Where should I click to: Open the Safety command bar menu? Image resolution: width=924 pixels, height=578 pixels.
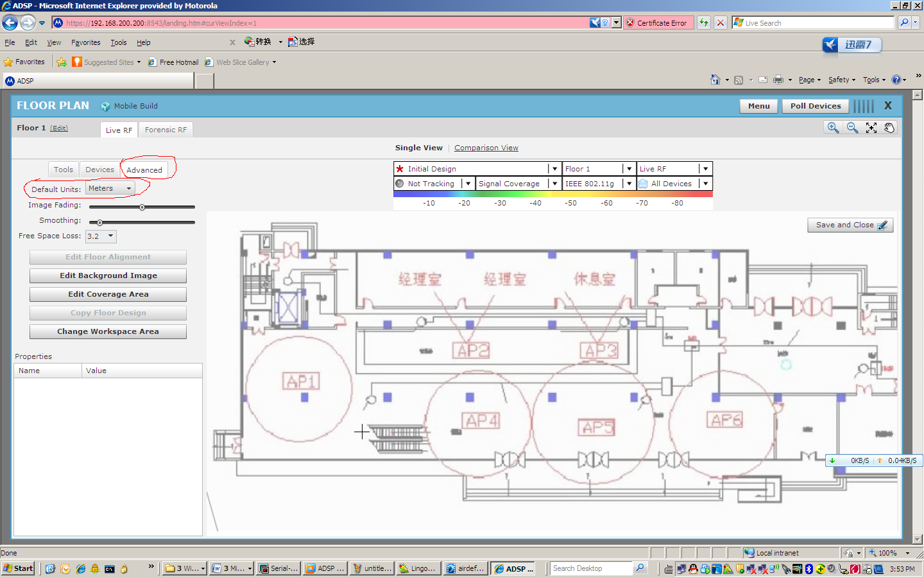[x=842, y=80]
